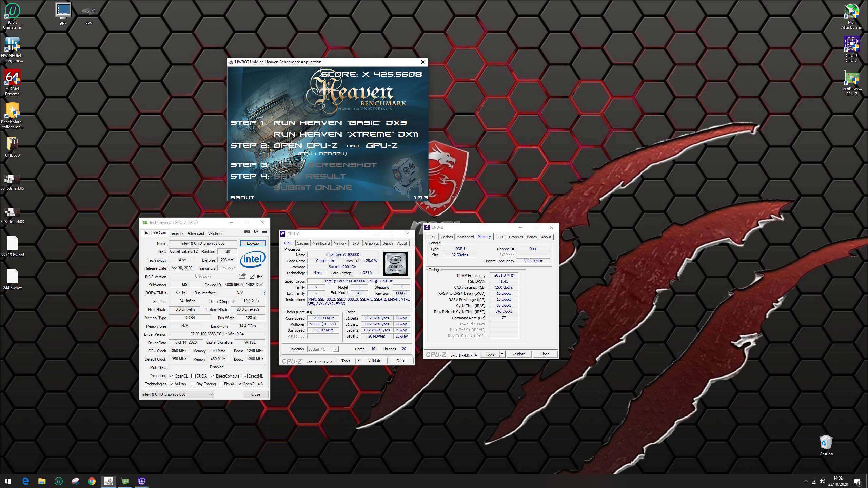
Task: Open Caches tab in CPU-Z CPU window
Action: (x=302, y=243)
